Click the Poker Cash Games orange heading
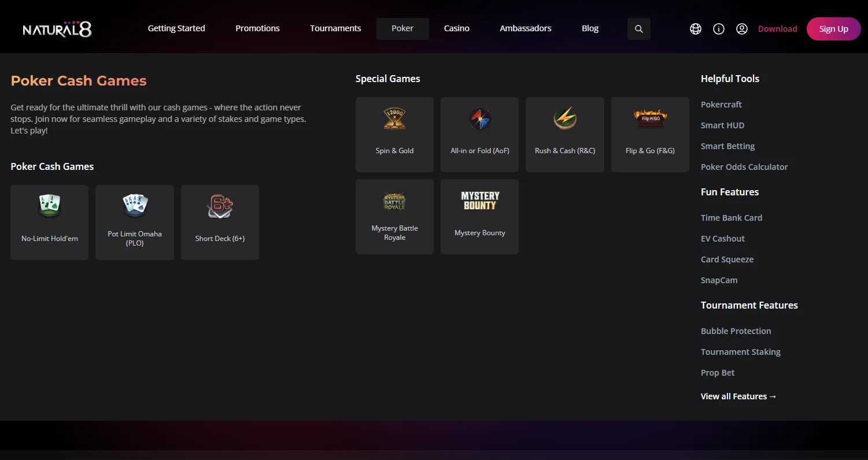The height and width of the screenshot is (460, 868). point(79,81)
